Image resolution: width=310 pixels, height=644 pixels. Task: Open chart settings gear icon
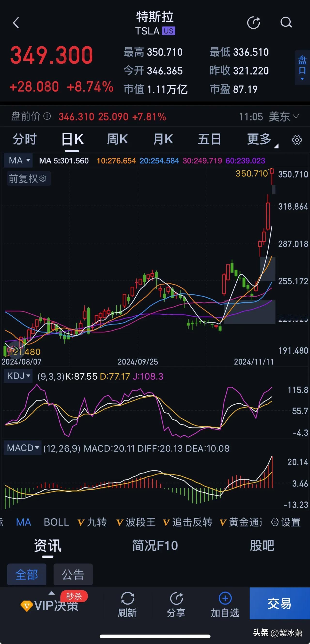(297, 140)
